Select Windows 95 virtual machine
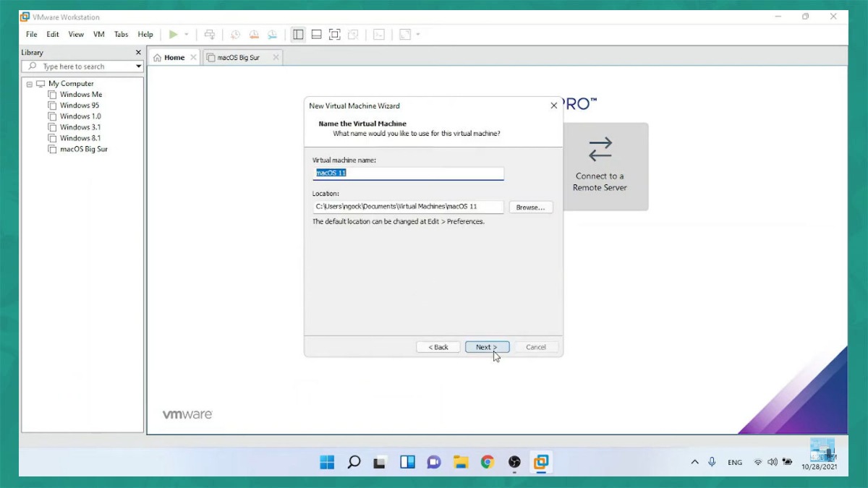The height and width of the screenshot is (488, 868). (80, 106)
